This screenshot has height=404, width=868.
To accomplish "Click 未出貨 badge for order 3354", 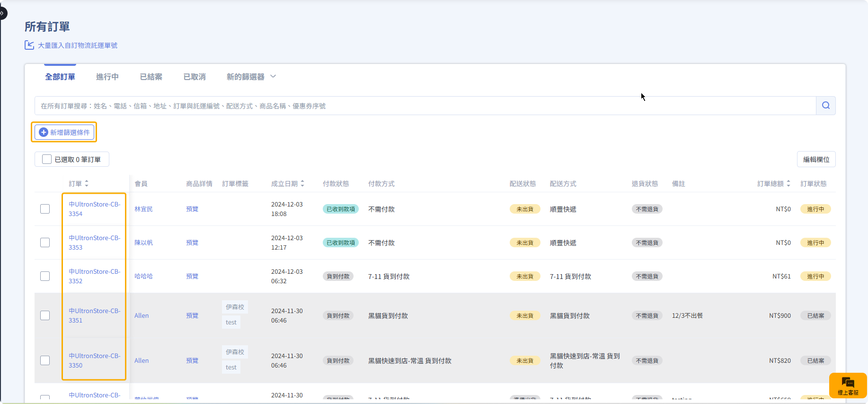I will (x=525, y=209).
